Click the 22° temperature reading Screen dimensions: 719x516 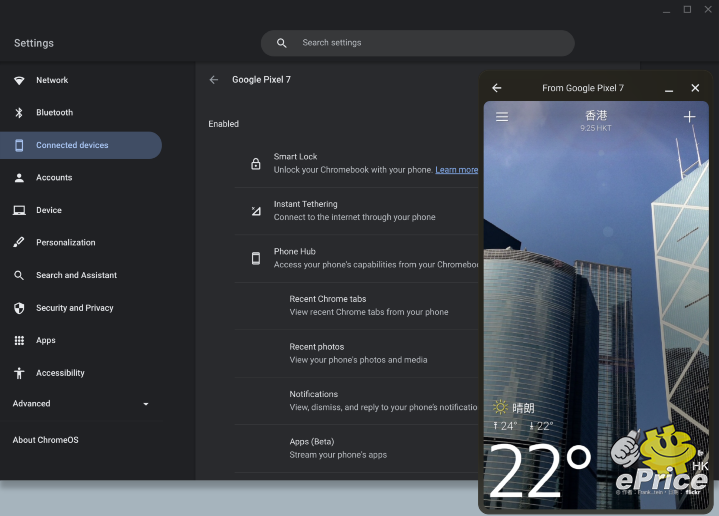point(539,471)
